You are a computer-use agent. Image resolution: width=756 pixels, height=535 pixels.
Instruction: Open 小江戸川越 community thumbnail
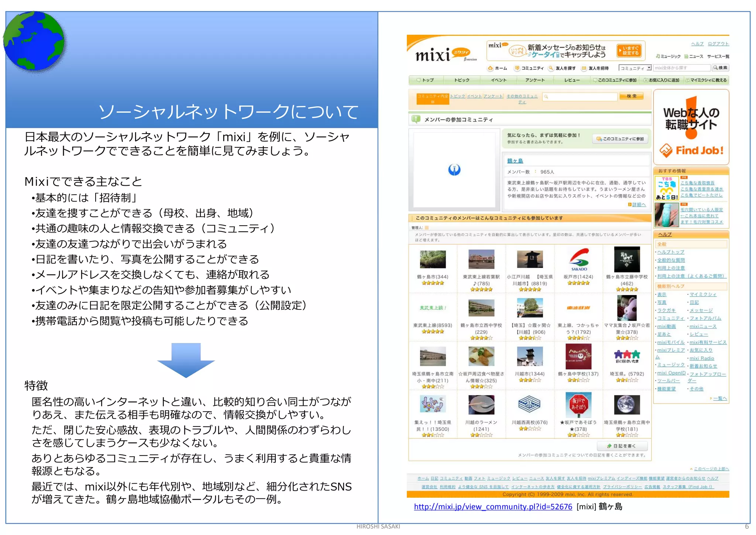(x=530, y=259)
